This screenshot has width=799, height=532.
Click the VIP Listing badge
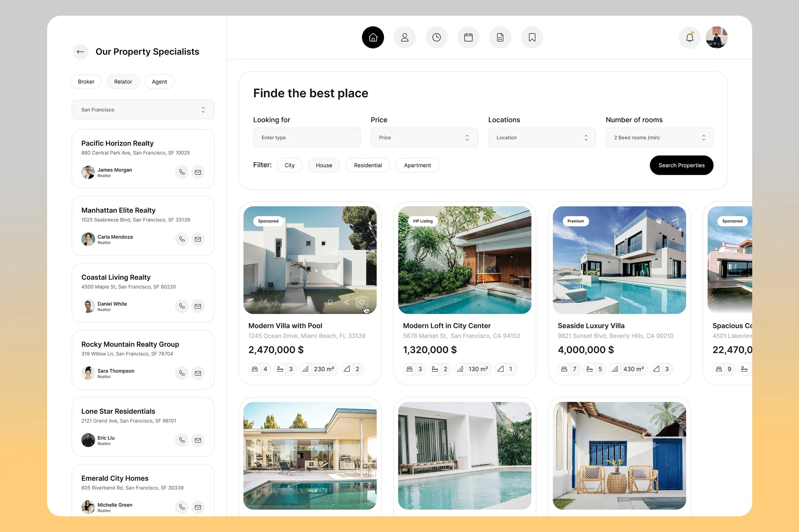[x=423, y=221]
